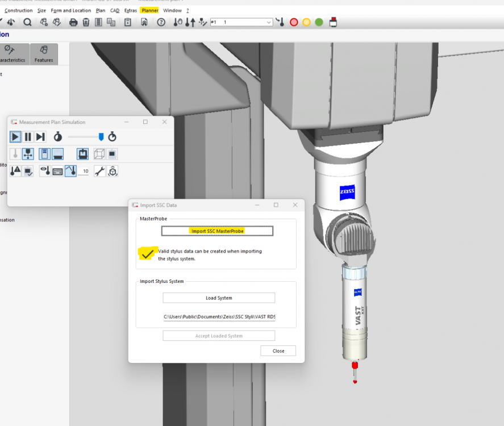Pause the measurement plan simulation
Screen dimensions: 504x426
click(x=28, y=137)
